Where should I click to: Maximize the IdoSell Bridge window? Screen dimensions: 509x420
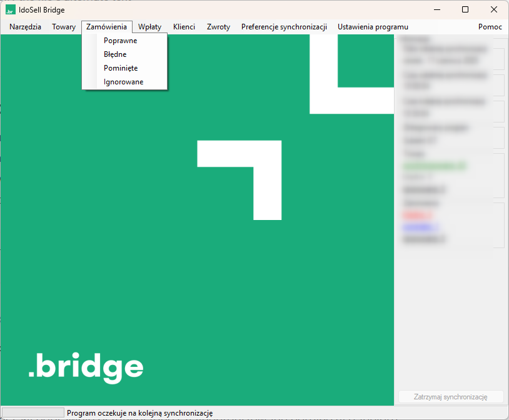click(465, 10)
